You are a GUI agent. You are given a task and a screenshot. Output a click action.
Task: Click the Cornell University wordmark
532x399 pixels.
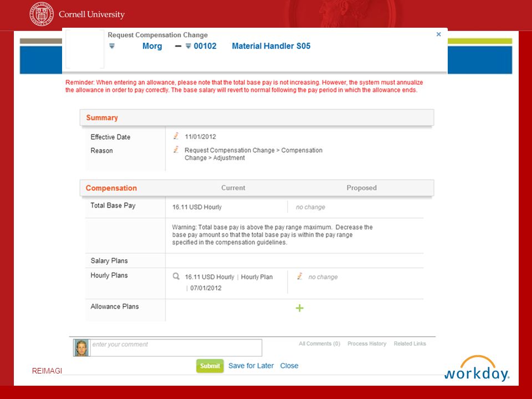[x=91, y=14]
